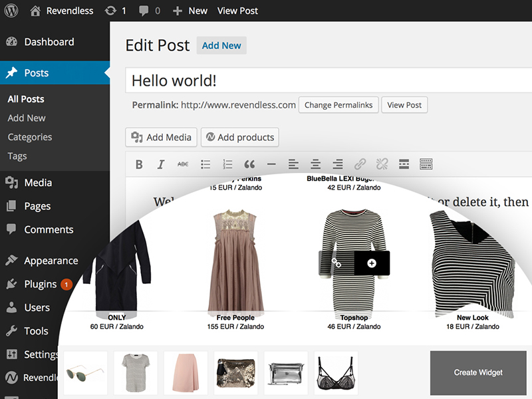Insert a horizontal line
Screen dimensions: 532x399
tap(271, 164)
